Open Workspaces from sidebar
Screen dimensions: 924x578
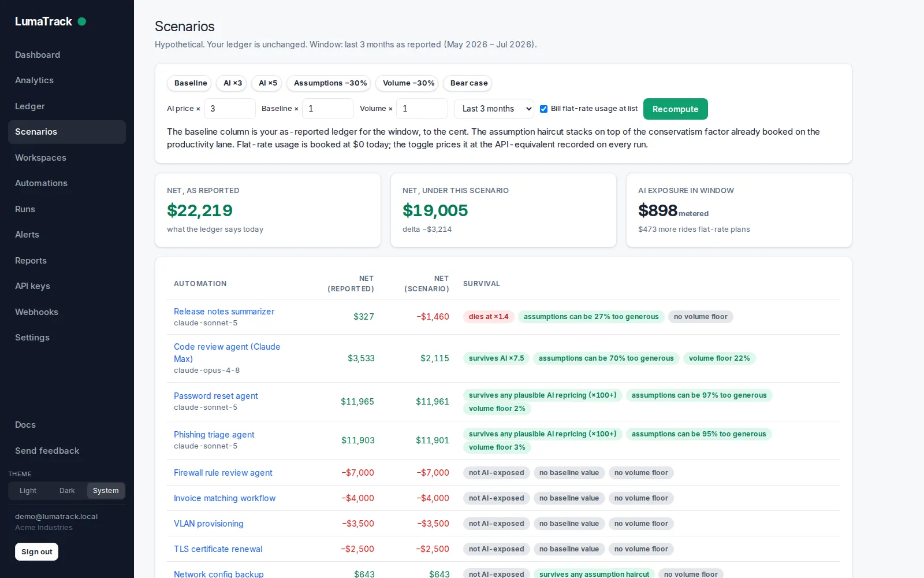pos(67,158)
